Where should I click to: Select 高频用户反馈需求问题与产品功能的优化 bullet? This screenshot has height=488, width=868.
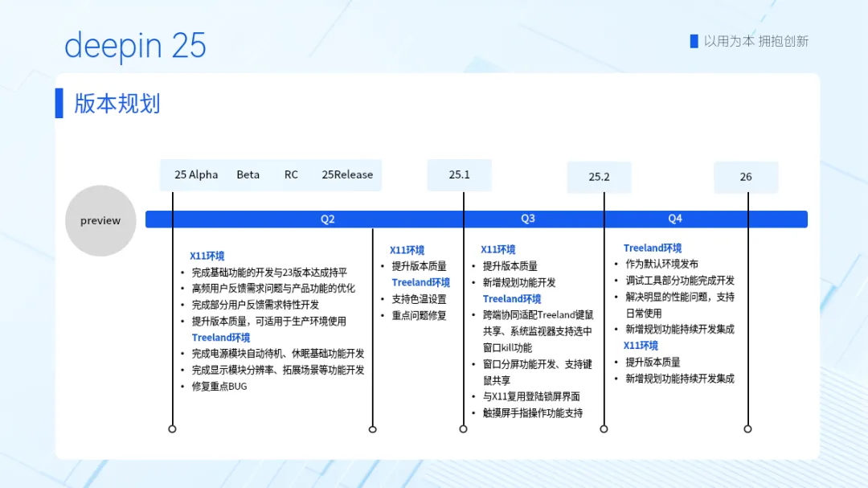[273, 289]
